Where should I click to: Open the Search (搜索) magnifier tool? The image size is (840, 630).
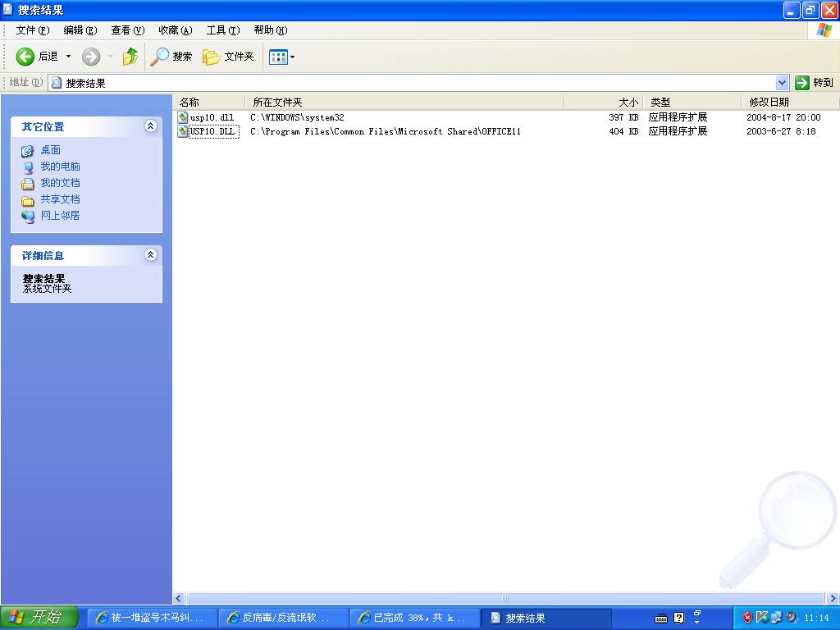(x=171, y=57)
